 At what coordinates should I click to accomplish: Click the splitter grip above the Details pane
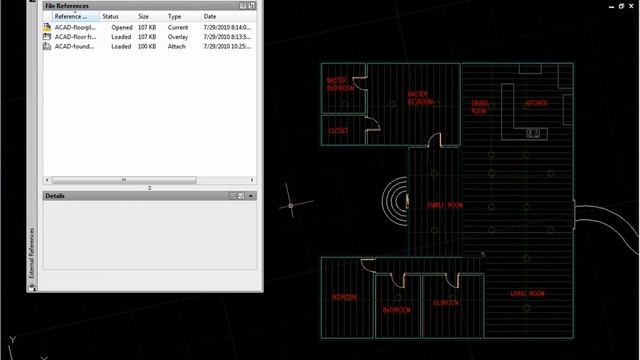[x=149, y=188]
